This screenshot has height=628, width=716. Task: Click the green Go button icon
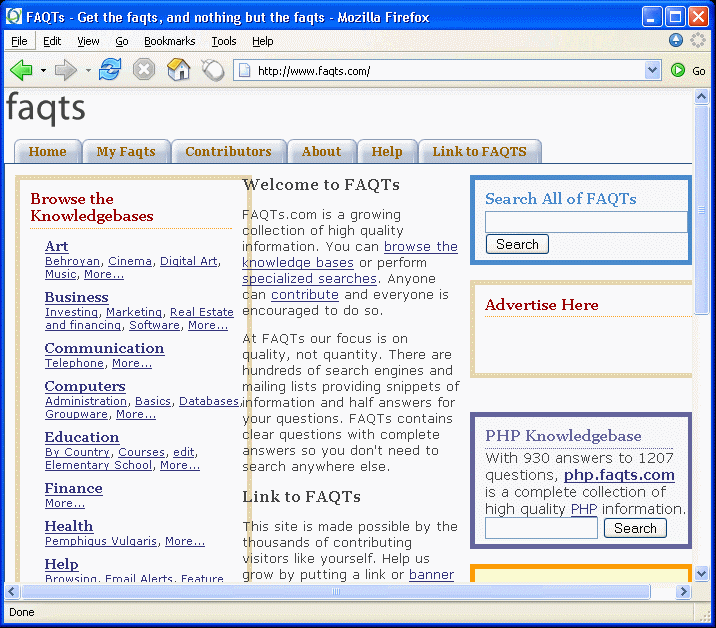click(x=678, y=70)
